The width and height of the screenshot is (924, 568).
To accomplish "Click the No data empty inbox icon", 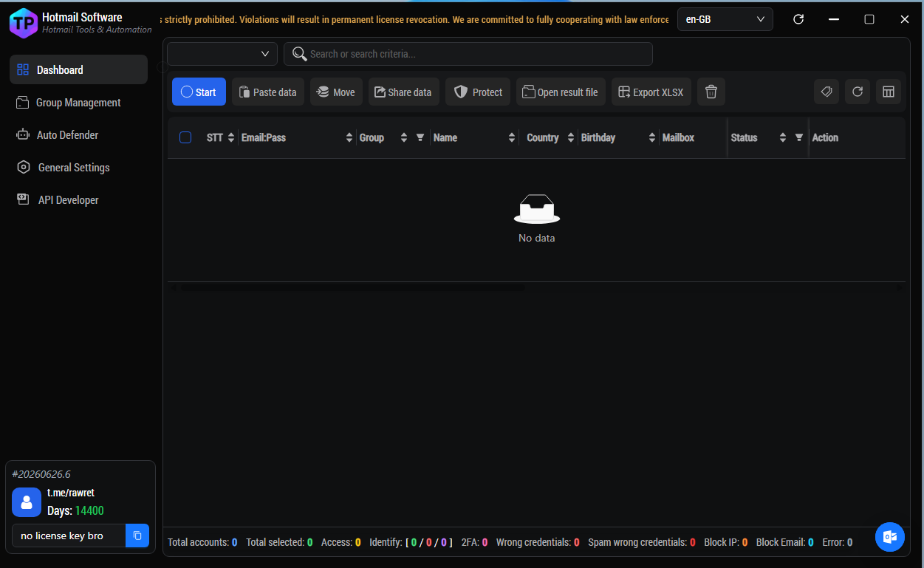I will tap(537, 209).
